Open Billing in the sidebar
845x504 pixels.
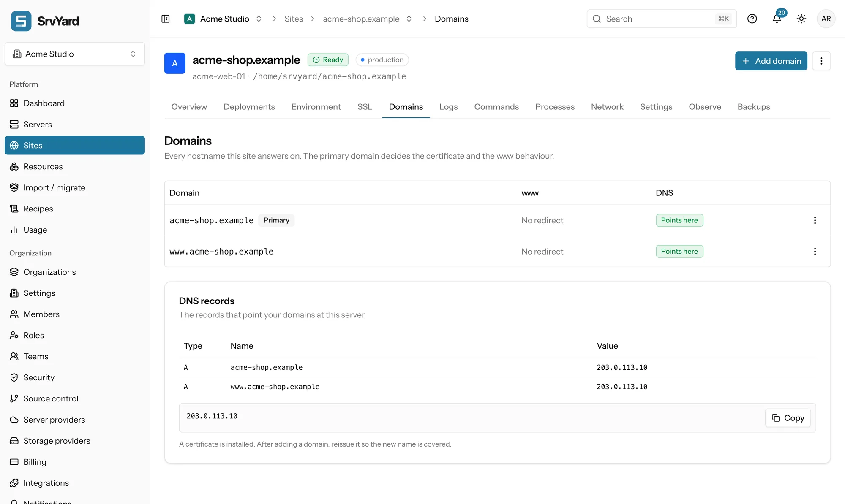(x=75, y=462)
